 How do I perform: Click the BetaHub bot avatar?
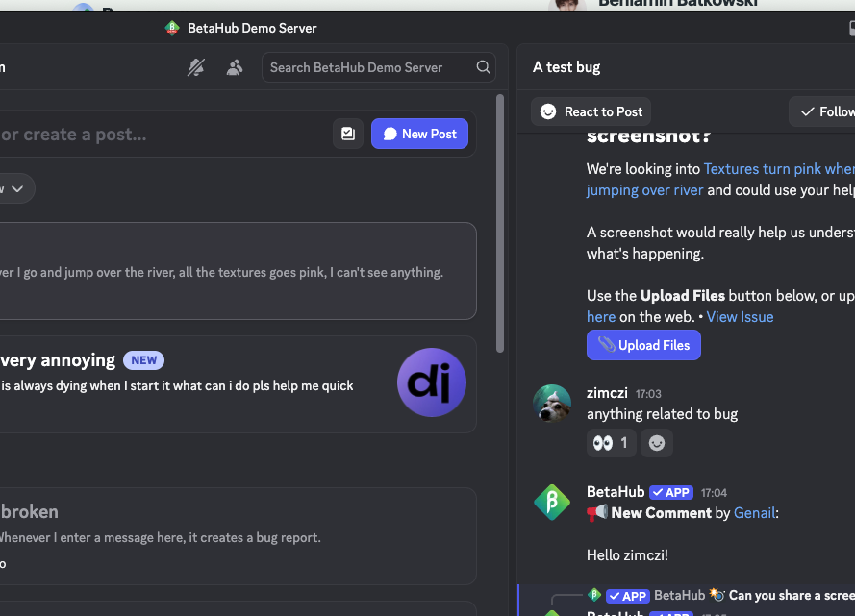(x=552, y=503)
